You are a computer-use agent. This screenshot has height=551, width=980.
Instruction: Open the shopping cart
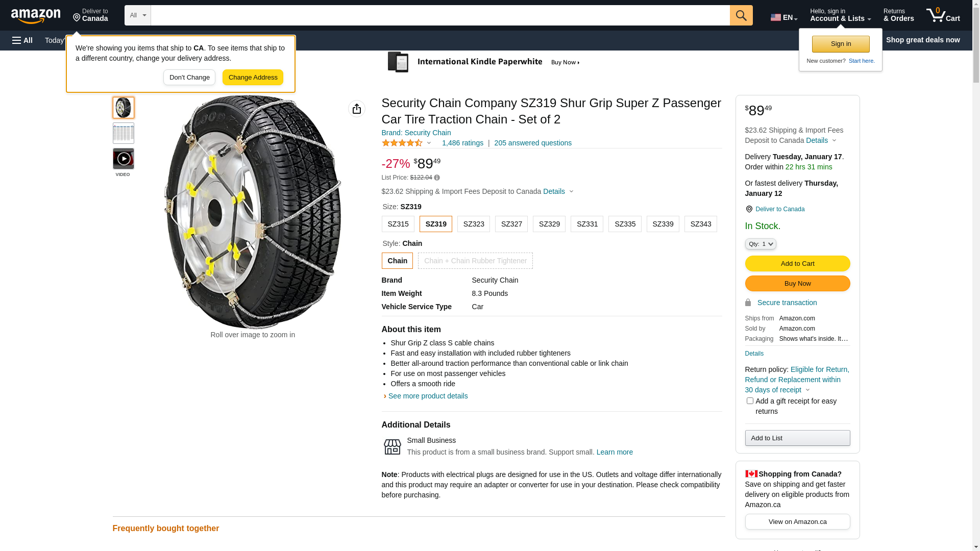click(943, 15)
